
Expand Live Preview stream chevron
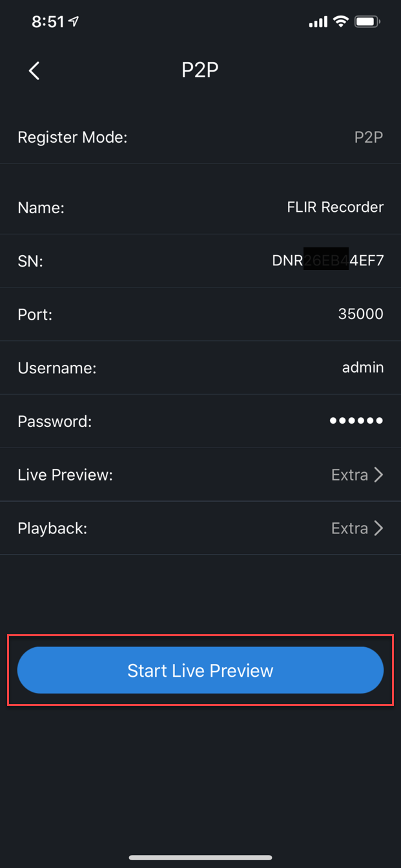pos(379,475)
